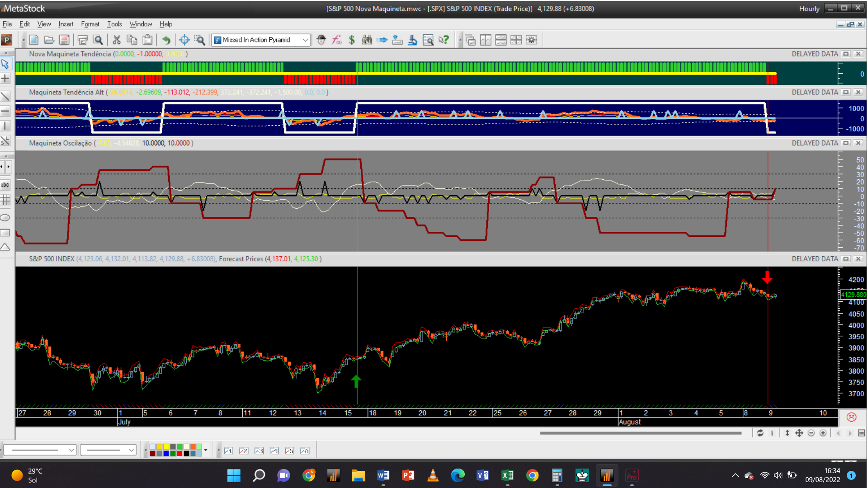Maximize the Nova Maquineta Tendência pane
This screenshot has height=488, width=868.
[x=846, y=54]
